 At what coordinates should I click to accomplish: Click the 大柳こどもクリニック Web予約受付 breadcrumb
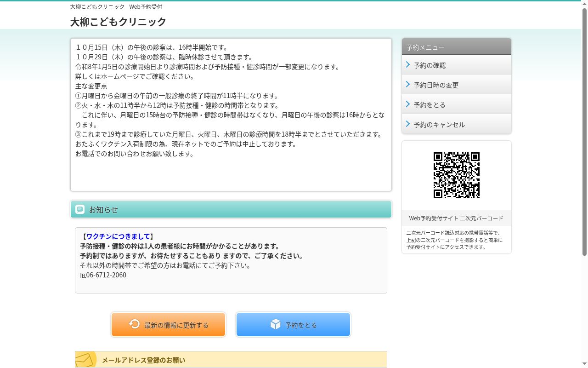pos(116,7)
